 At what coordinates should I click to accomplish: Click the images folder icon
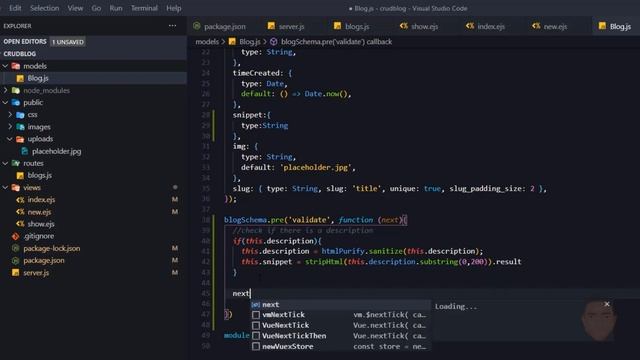click(x=20, y=127)
